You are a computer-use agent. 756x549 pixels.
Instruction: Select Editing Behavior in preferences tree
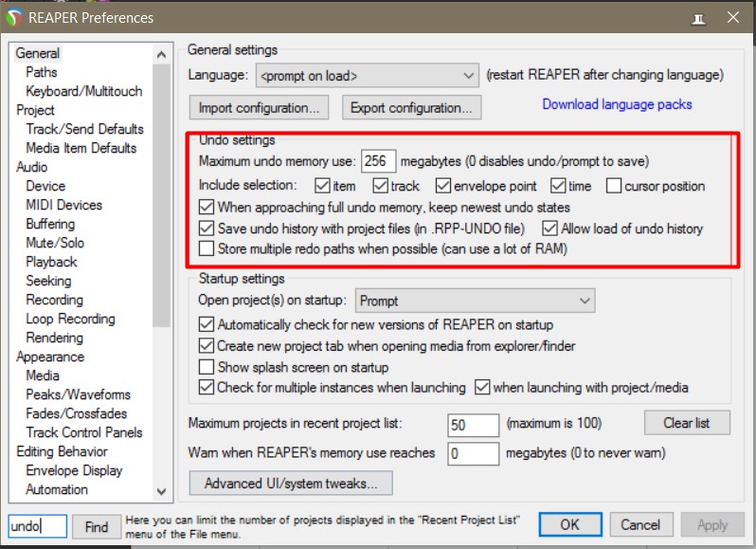(x=62, y=451)
